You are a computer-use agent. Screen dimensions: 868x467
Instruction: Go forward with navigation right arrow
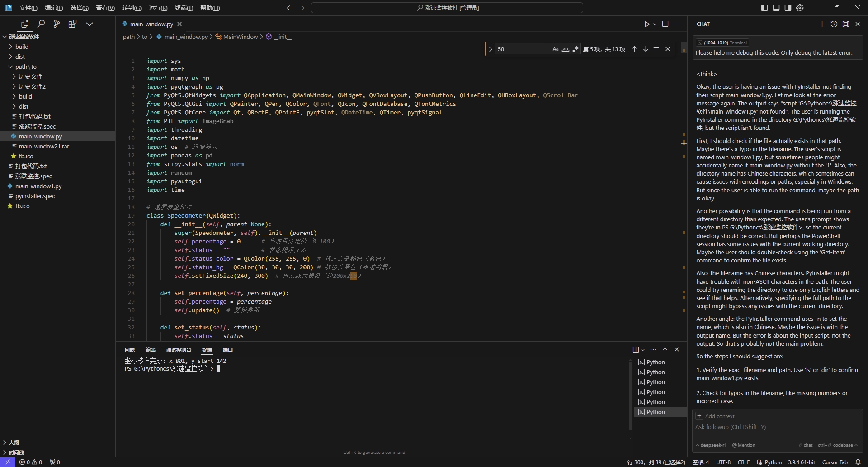click(x=302, y=8)
